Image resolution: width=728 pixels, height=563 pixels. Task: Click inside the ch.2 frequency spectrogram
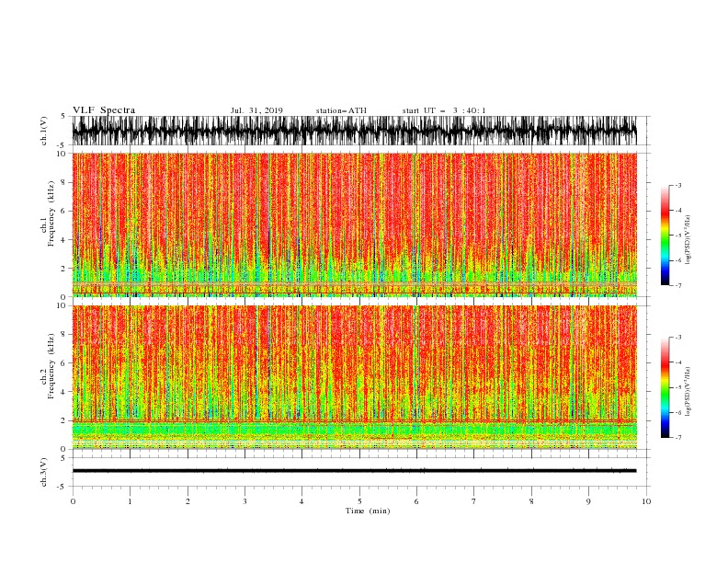pos(354,377)
